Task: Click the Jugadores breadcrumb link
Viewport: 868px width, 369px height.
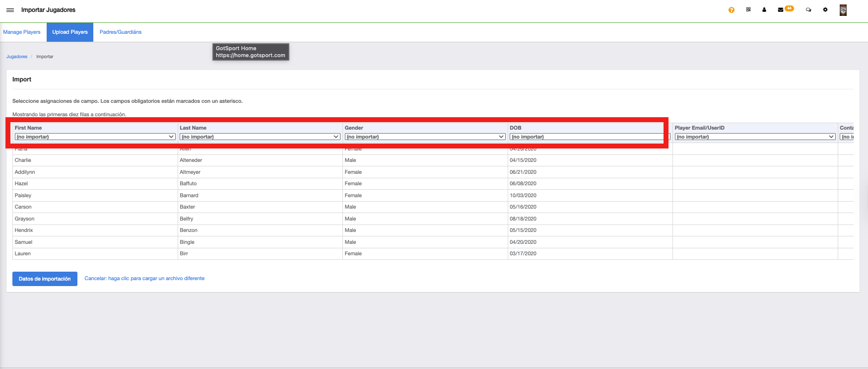Action: pyautogui.click(x=17, y=57)
